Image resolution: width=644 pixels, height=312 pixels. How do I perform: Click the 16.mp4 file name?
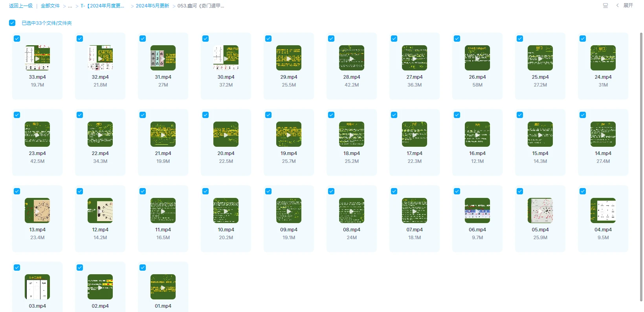477,153
